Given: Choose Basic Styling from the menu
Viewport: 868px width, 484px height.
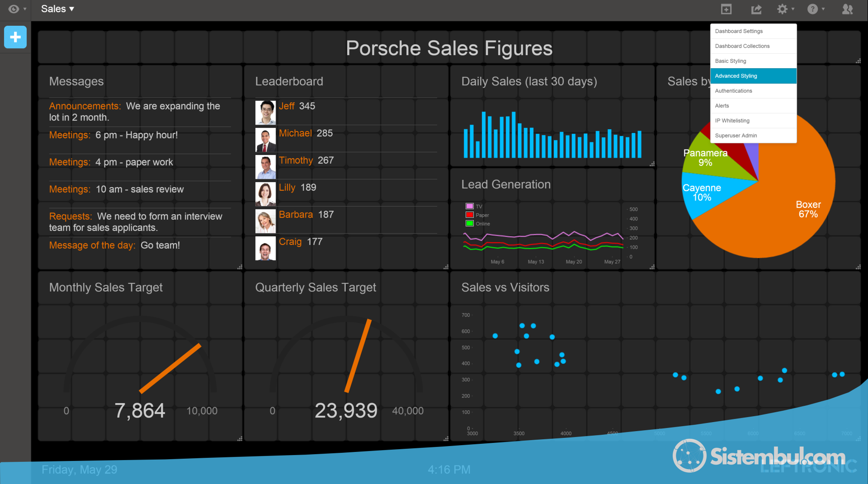Looking at the screenshot, I should tap(753, 61).
